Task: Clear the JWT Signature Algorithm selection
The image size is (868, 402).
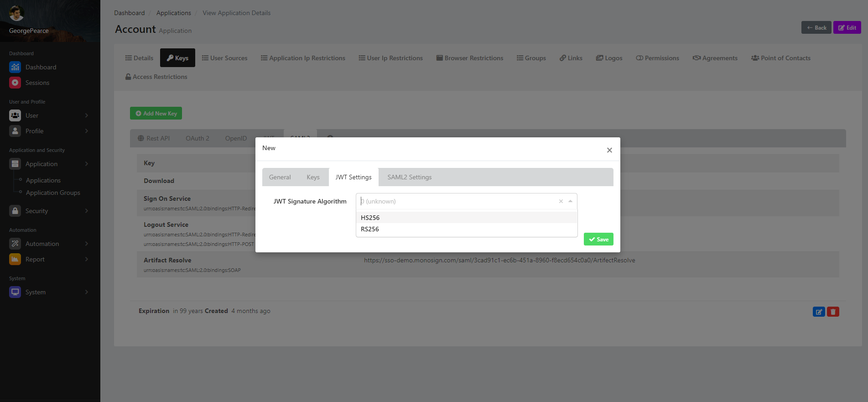Action: pos(561,201)
